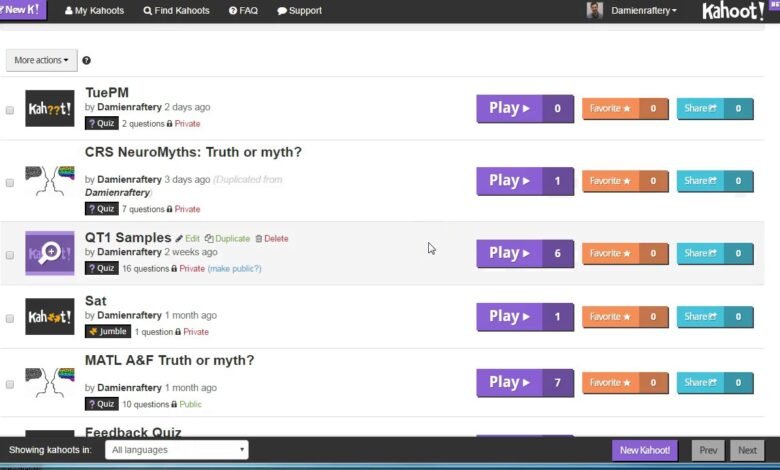780x470 pixels.
Task: Open the QT1 Samples magnifier thumbnail
Action: [50, 253]
